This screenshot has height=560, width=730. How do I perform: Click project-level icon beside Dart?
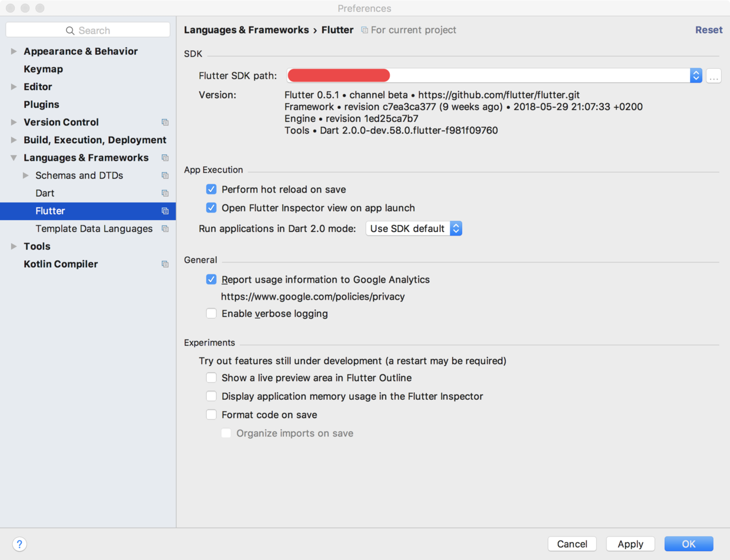[x=165, y=193]
